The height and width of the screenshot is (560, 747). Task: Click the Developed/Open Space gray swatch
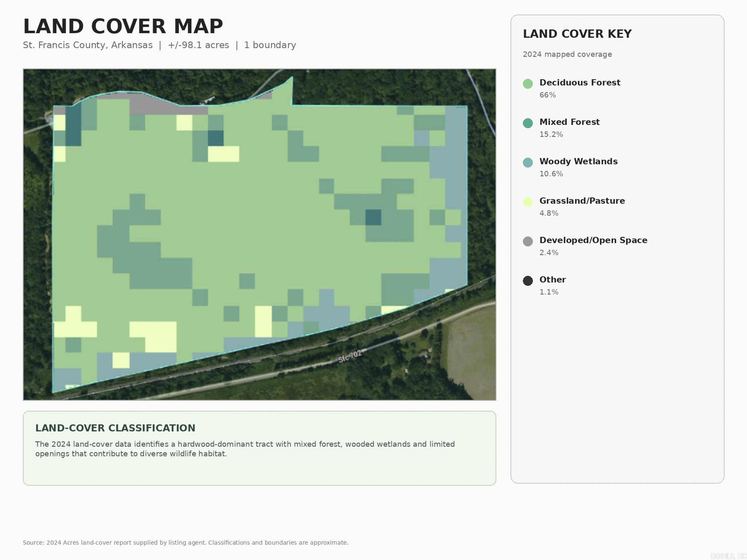[x=528, y=241]
